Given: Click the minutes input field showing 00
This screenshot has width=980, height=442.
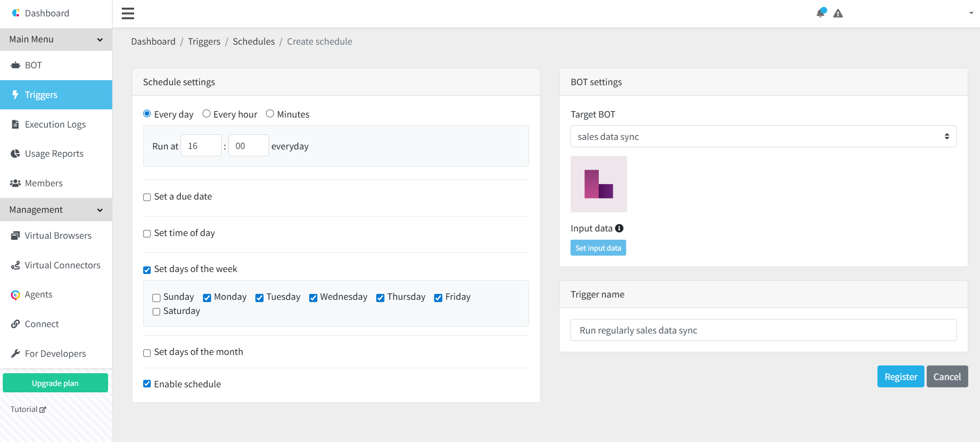Looking at the screenshot, I should tap(249, 146).
